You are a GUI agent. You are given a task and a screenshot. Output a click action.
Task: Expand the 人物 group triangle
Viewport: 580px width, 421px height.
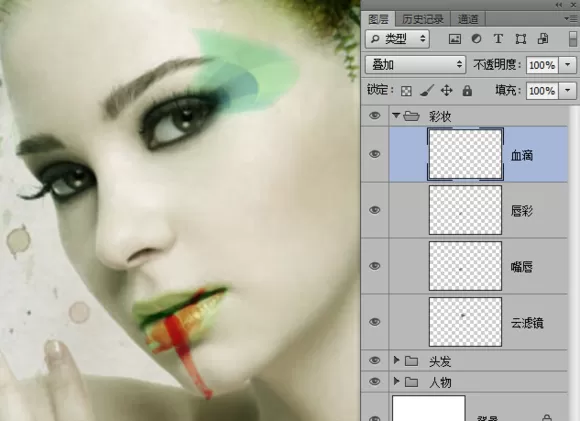(x=397, y=381)
